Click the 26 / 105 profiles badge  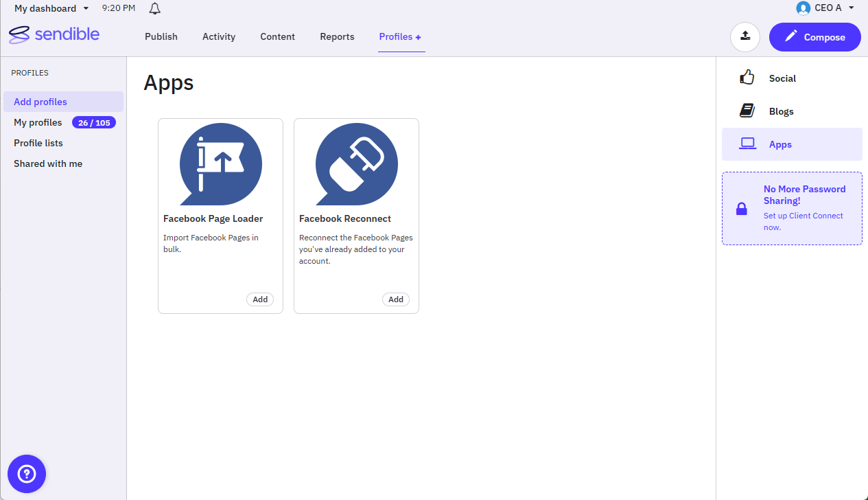(94, 122)
